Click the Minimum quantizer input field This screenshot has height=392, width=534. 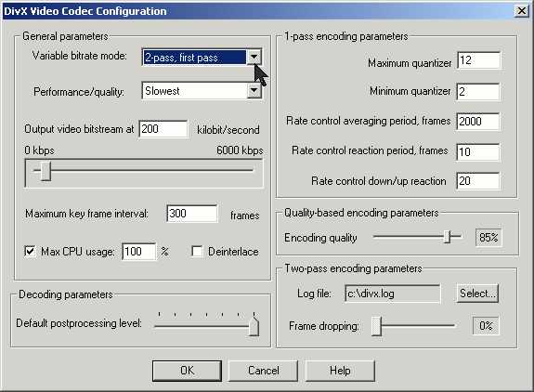478,91
